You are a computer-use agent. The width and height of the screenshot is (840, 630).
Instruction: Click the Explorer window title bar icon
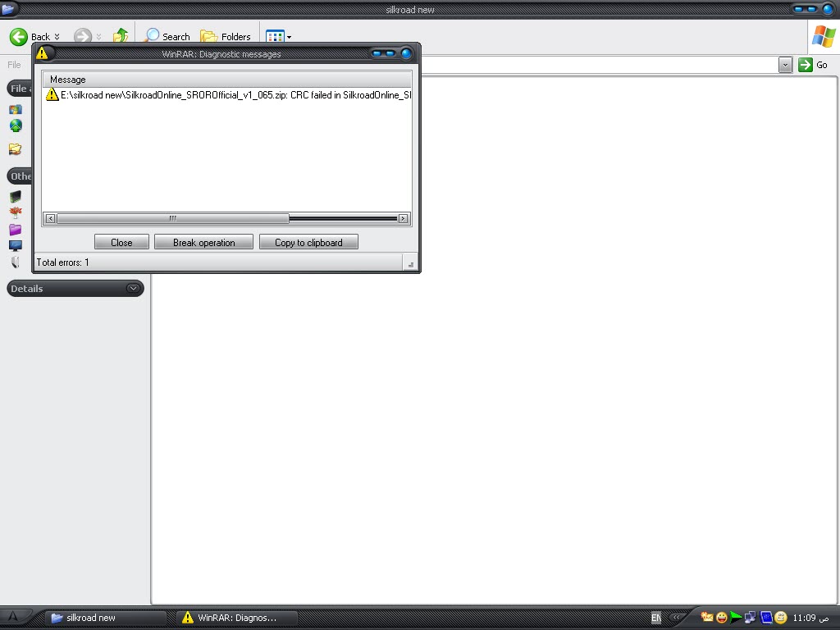[x=8, y=8]
